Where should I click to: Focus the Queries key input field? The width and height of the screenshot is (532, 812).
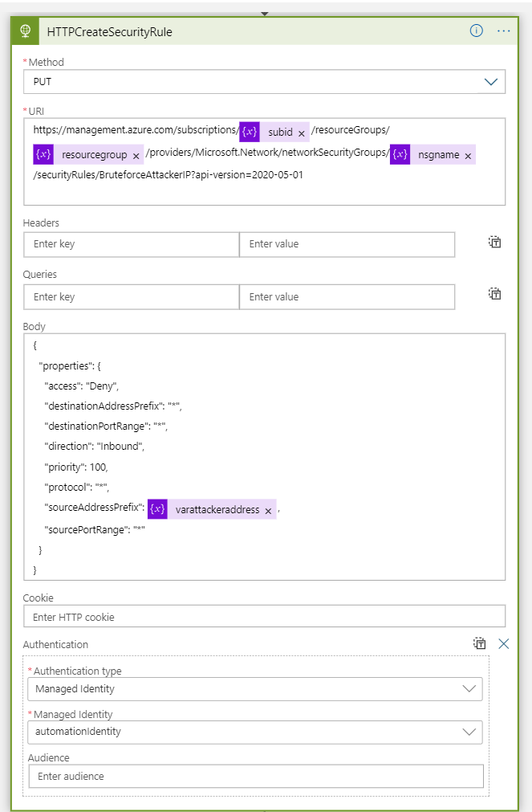[131, 296]
